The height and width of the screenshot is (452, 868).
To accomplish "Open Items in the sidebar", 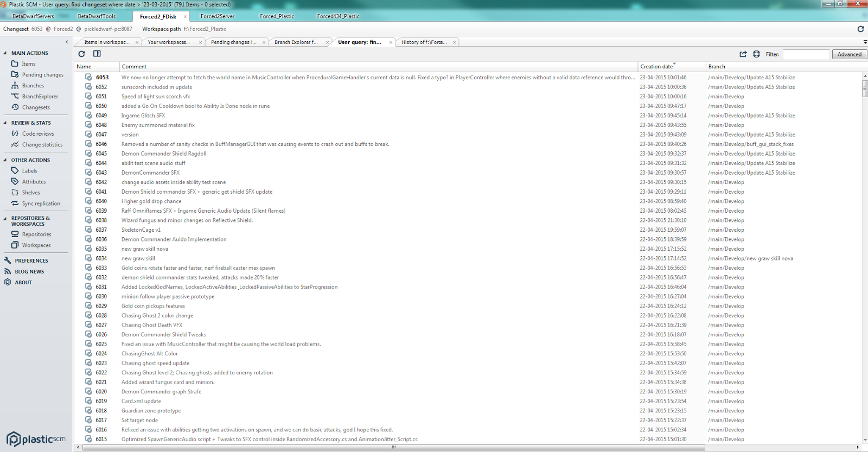I will (28, 64).
